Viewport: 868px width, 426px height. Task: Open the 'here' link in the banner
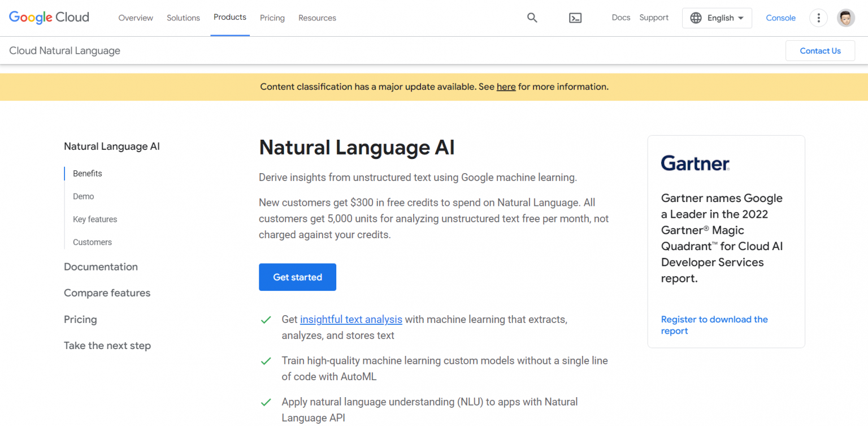(506, 87)
